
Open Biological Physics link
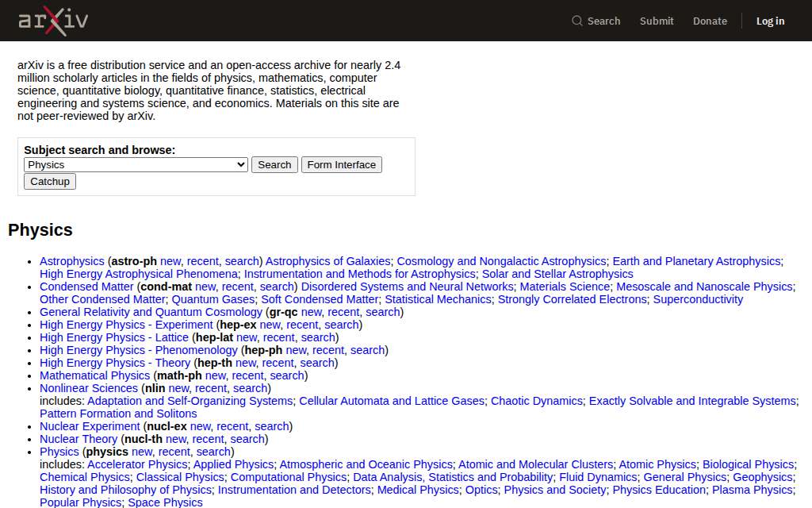tap(748, 464)
